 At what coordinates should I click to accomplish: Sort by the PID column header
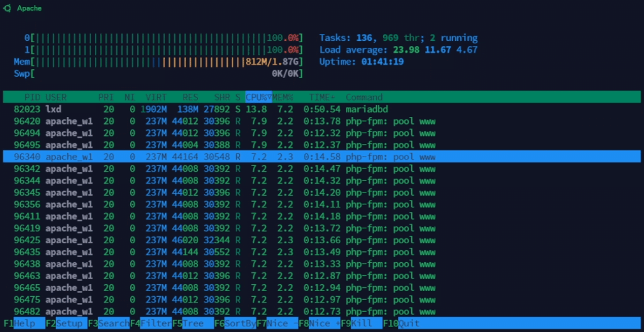click(33, 97)
